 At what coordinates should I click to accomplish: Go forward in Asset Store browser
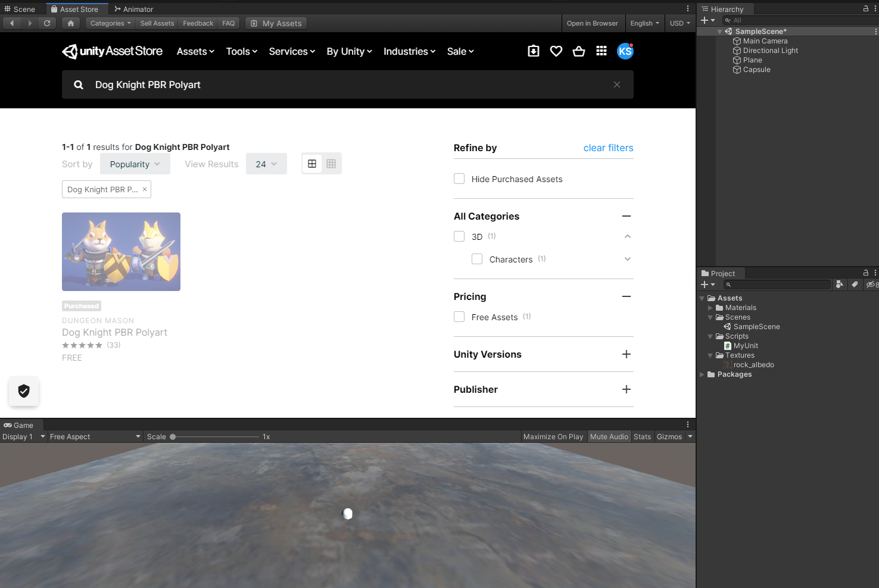[x=30, y=23]
